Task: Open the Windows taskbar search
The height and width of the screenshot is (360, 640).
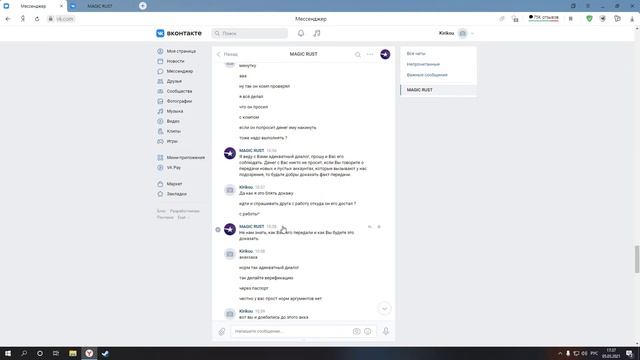Action: tap(24, 353)
